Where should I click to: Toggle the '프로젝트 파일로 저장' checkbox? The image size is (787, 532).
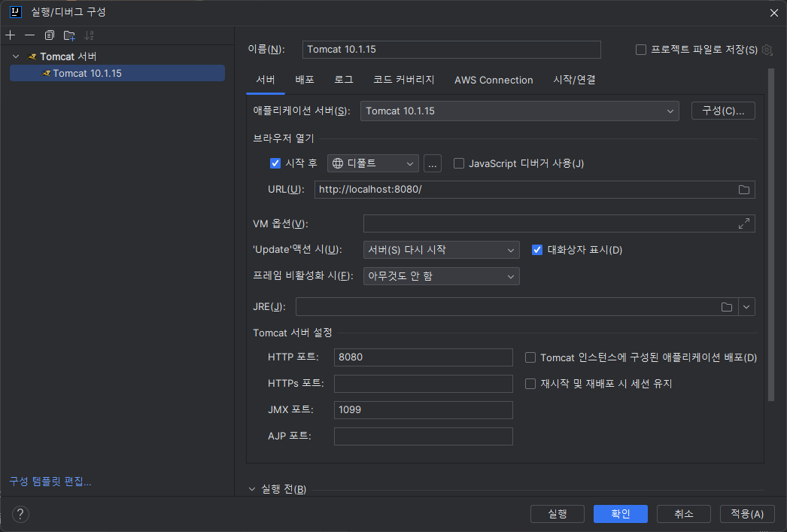640,50
